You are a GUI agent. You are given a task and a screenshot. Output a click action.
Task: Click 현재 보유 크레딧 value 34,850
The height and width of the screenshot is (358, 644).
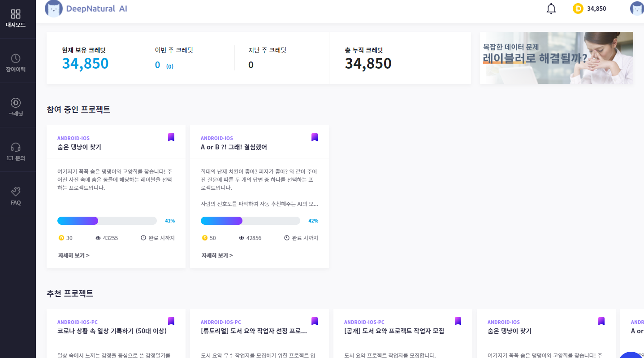tap(85, 63)
